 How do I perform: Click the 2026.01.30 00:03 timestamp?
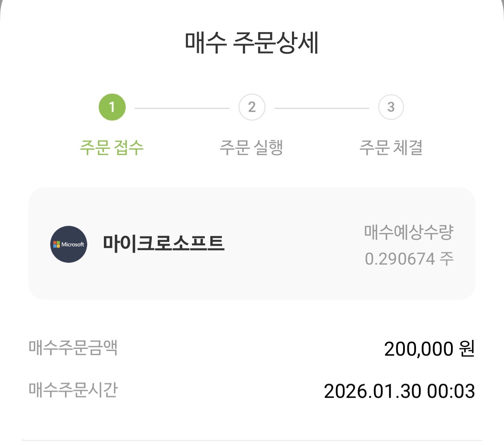point(399,391)
